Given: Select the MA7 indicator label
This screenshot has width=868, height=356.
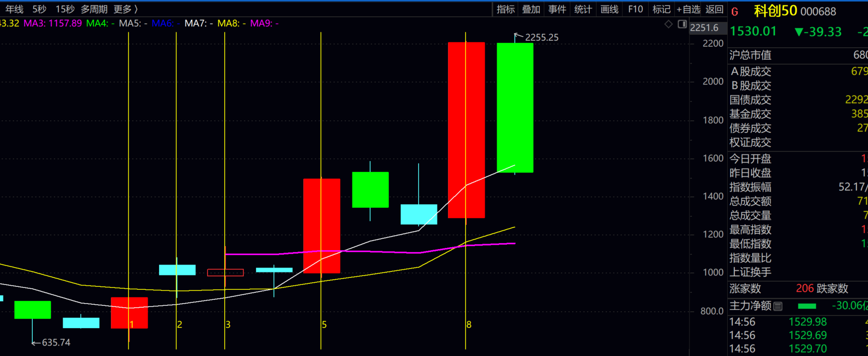Looking at the screenshot, I should [x=199, y=23].
